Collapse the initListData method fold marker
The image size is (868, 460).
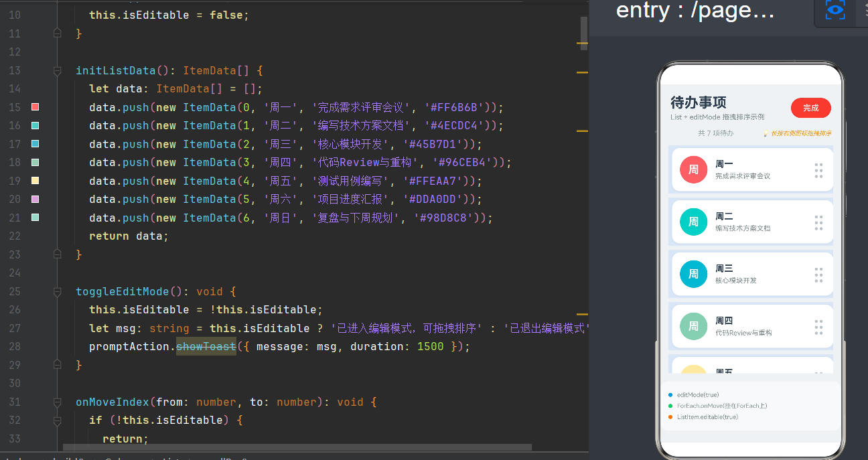tap(58, 70)
